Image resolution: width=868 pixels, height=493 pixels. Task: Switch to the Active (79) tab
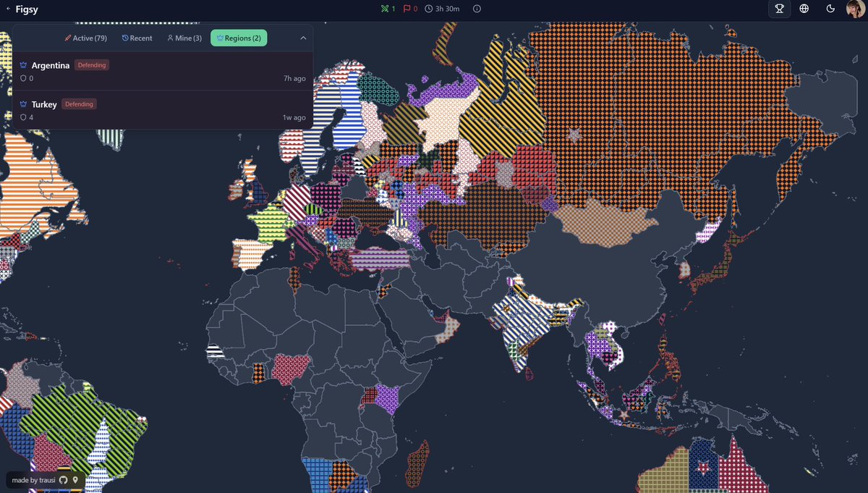coord(85,38)
